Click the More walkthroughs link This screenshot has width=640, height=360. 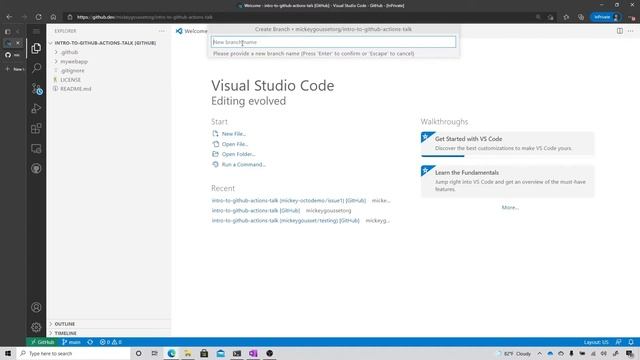(x=510, y=207)
